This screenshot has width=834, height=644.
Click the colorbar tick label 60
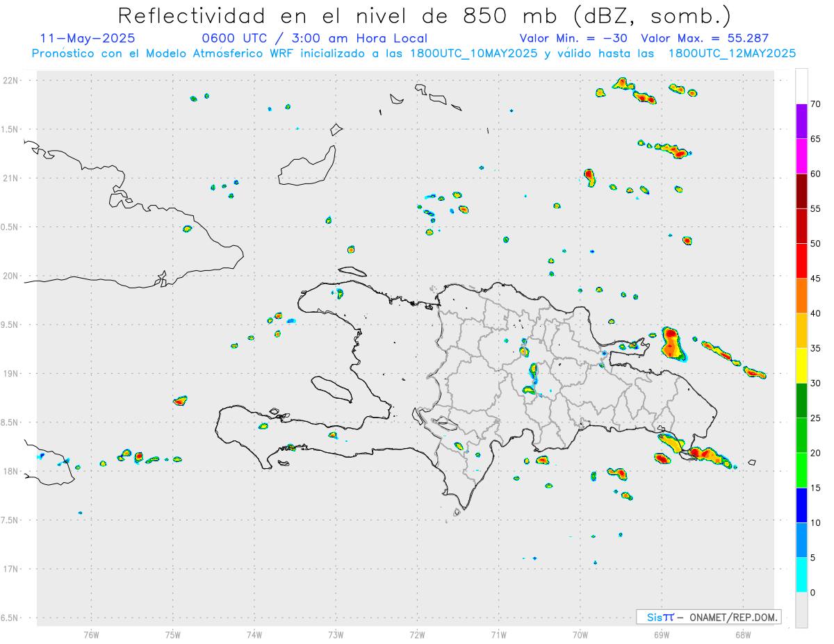click(x=815, y=174)
